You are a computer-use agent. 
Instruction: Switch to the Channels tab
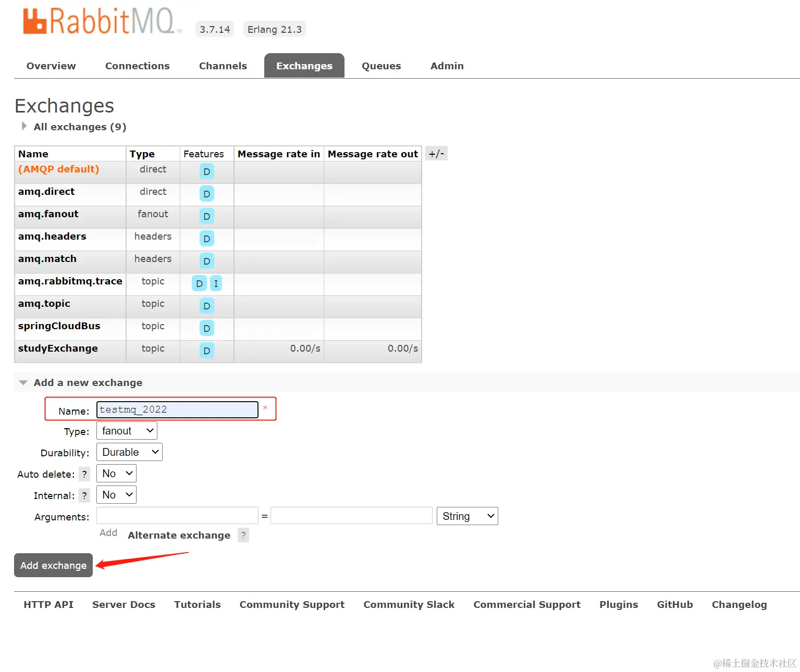tap(223, 66)
